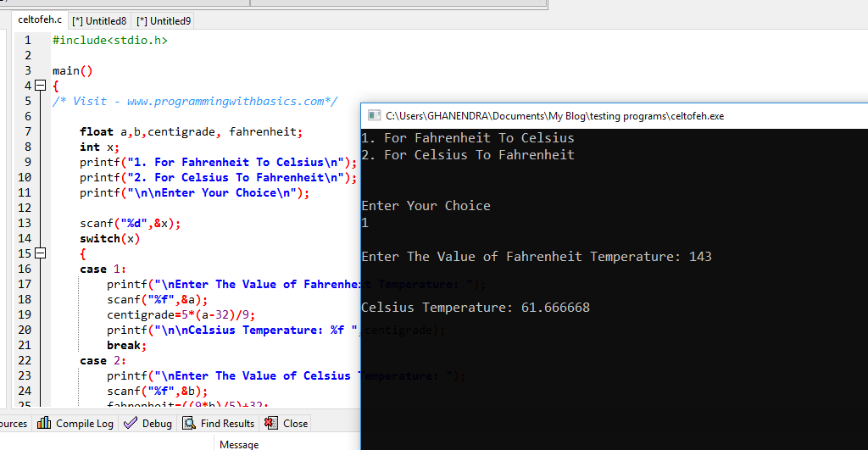Click the main() declaration on line 3
The height and width of the screenshot is (450, 868).
[73, 70]
